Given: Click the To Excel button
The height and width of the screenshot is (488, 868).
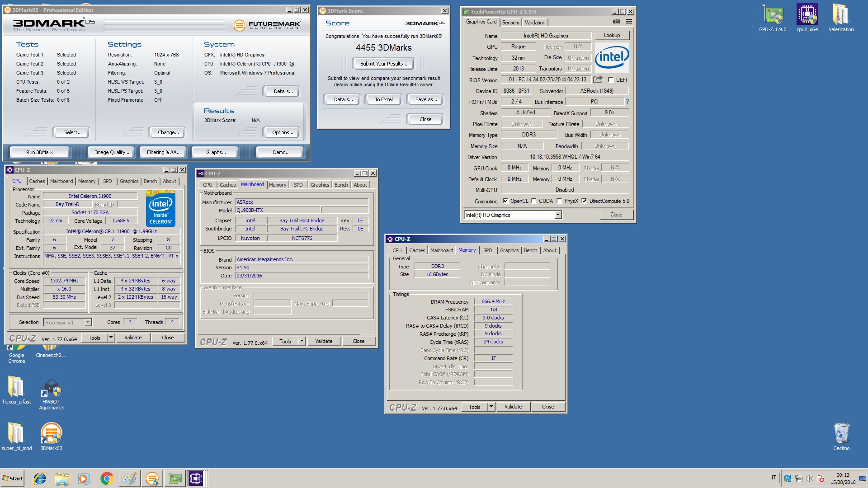Looking at the screenshot, I should point(383,99).
